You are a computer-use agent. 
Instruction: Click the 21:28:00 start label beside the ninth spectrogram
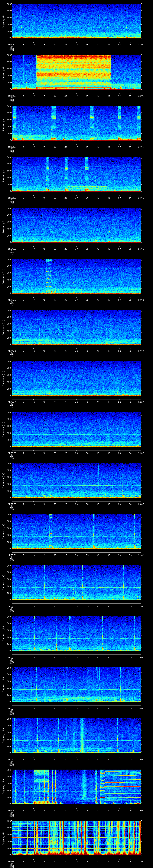12,453
